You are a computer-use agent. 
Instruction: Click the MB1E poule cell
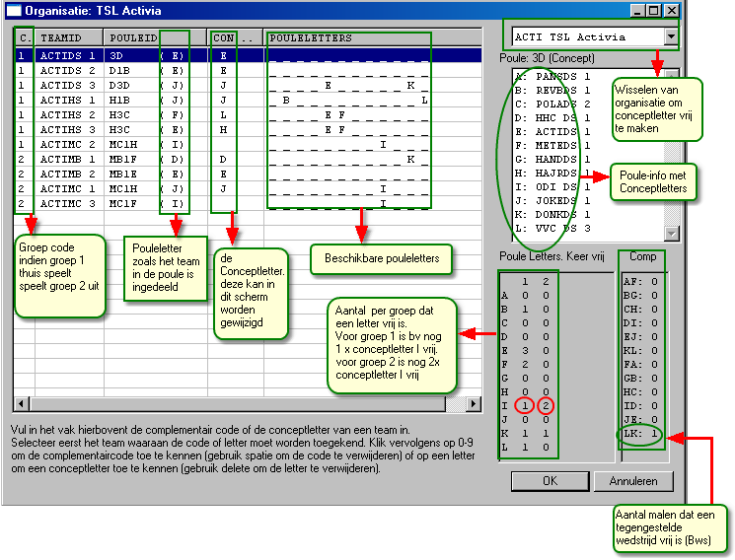point(123,174)
